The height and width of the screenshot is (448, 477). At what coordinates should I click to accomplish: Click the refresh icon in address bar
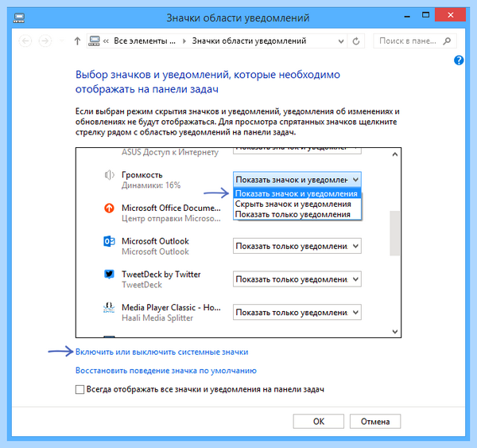(356, 41)
